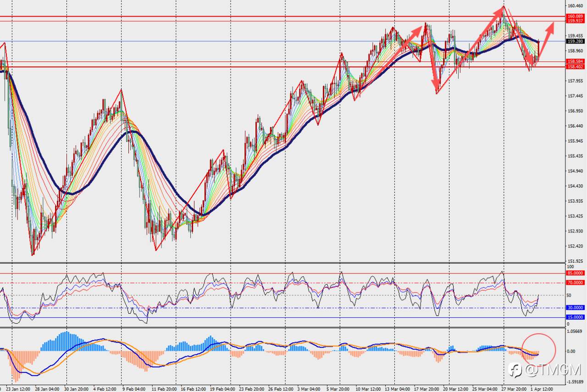Viewport: 587px width, 392px height.
Task: Select the black 159.280 current price label
Action: click(x=575, y=41)
